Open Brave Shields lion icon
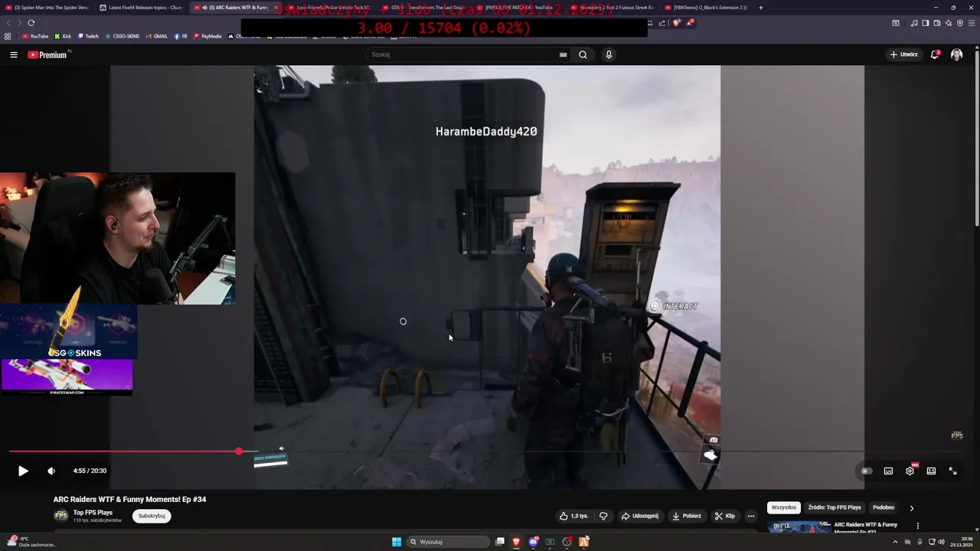The width and height of the screenshot is (980, 551). pos(677,23)
